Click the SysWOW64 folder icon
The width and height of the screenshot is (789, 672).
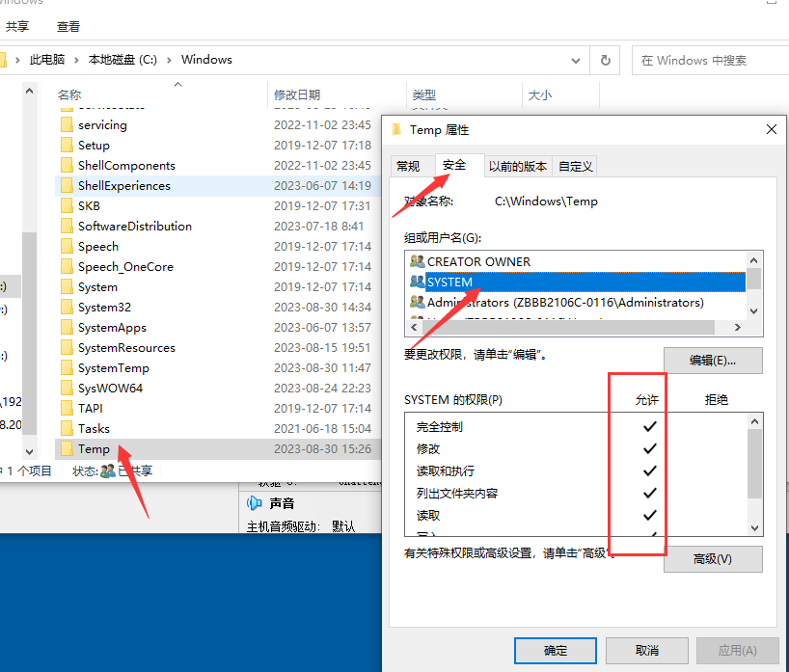point(67,388)
